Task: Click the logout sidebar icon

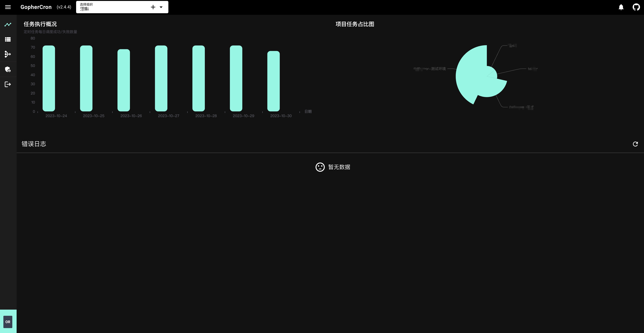Action: click(8, 84)
